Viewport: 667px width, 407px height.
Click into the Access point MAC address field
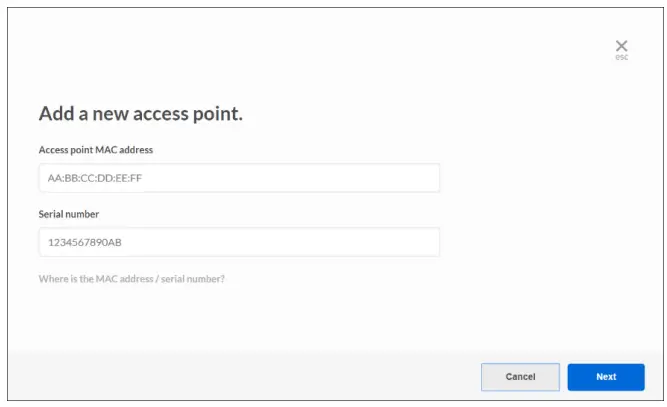[239, 178]
